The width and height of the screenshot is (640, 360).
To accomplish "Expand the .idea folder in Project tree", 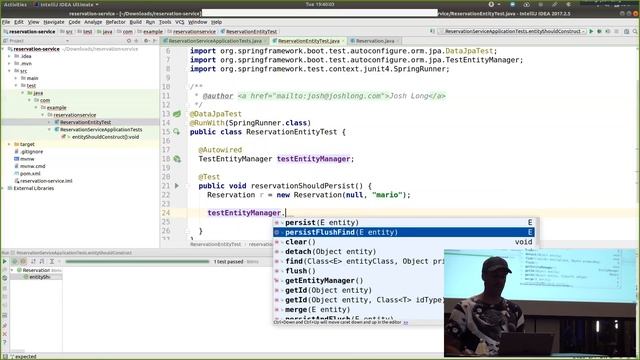I will 10,56.
